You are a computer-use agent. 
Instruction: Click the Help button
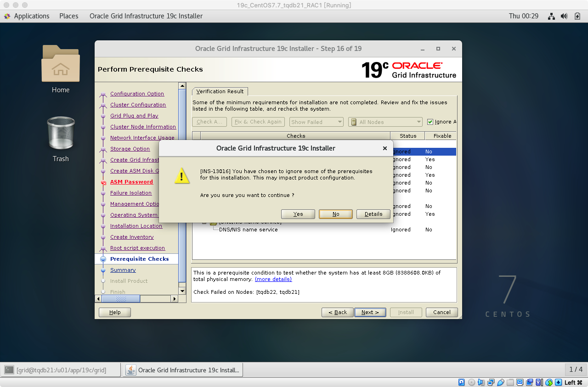[115, 312]
